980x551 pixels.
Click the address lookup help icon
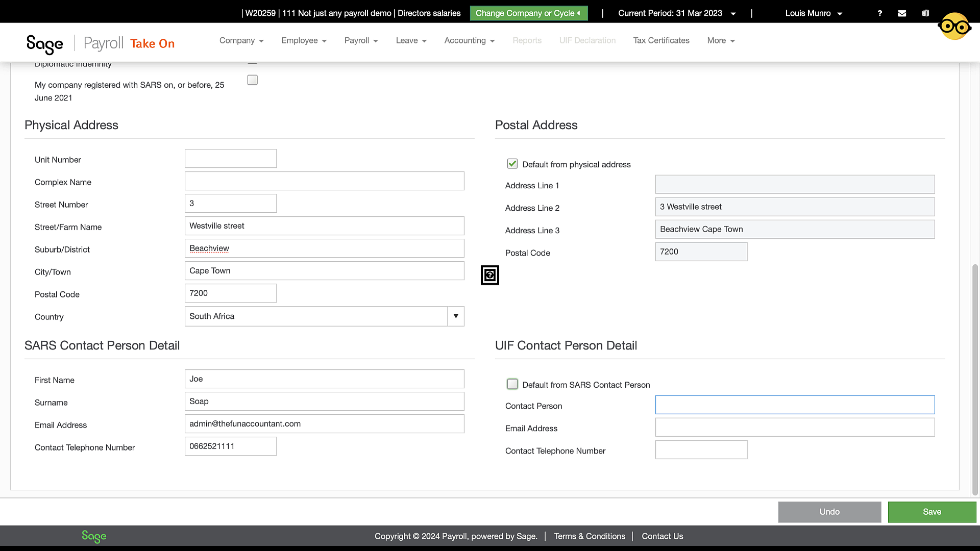click(490, 275)
